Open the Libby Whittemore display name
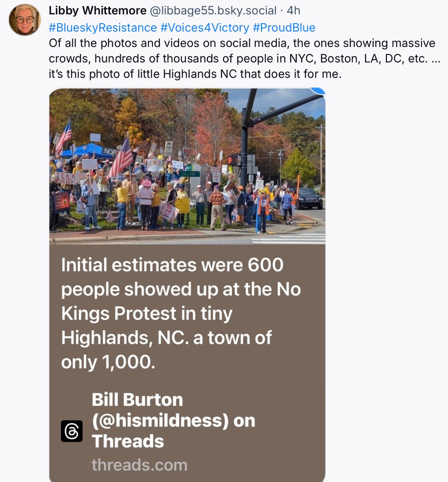 [x=97, y=10]
